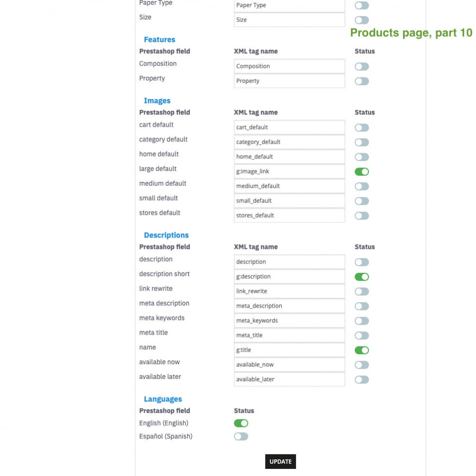Enable the cart default image toggle
This screenshot has height=476, width=476.
pyautogui.click(x=362, y=128)
